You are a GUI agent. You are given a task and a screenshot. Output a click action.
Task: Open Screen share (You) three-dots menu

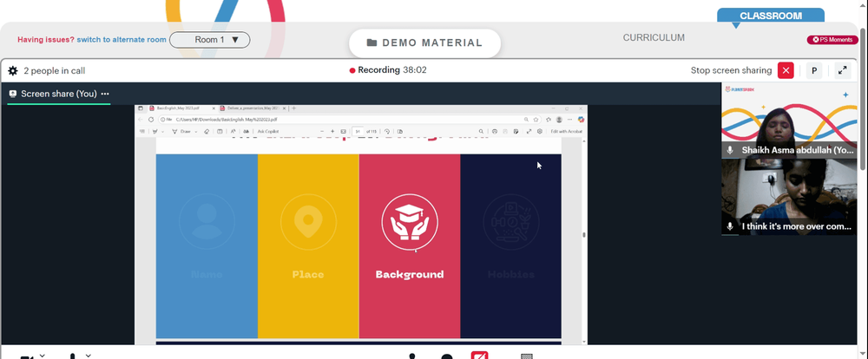point(105,94)
